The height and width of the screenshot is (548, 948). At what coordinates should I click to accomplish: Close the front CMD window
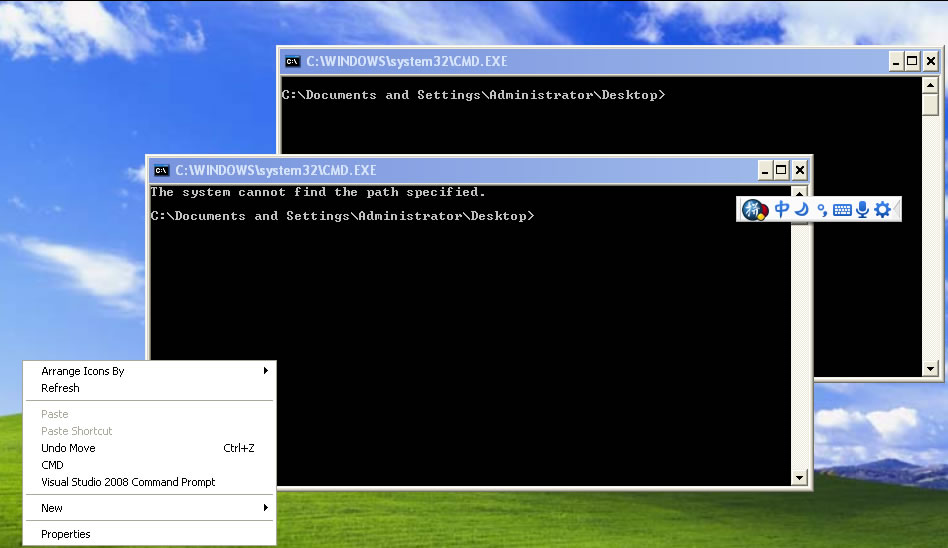point(799,171)
